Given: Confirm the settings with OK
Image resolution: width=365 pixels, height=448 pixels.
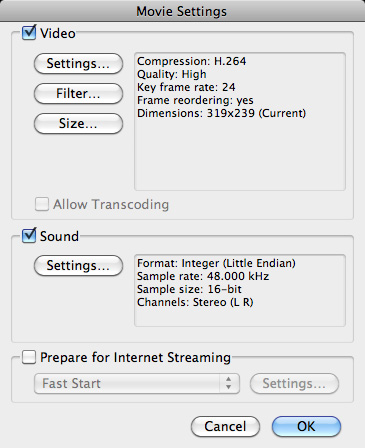Looking at the screenshot, I should [306, 426].
